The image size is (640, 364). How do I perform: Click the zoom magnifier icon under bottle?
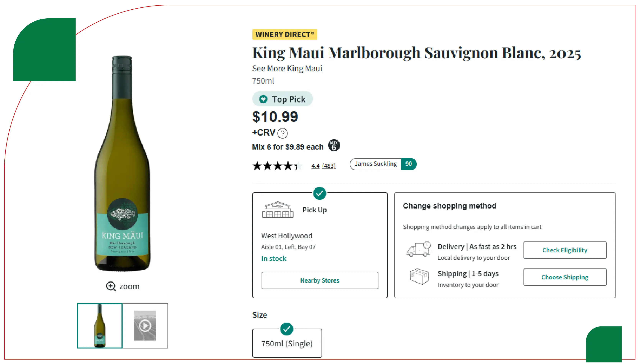111,286
